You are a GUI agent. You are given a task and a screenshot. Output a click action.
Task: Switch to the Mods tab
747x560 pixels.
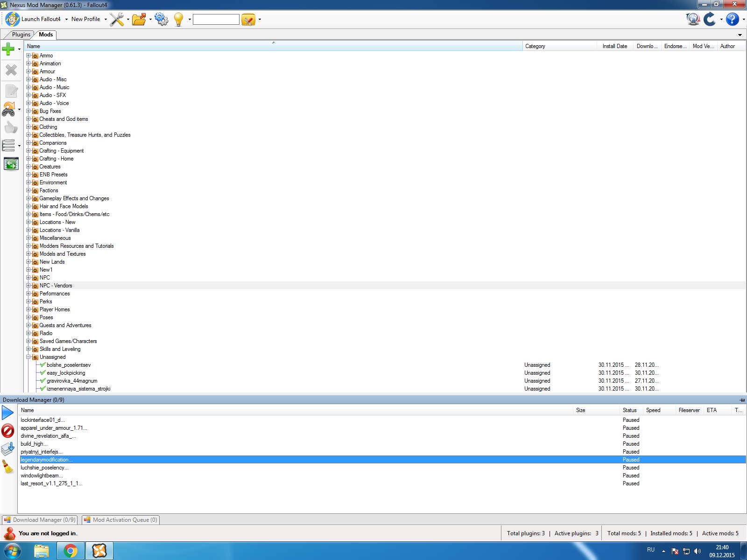click(x=46, y=35)
